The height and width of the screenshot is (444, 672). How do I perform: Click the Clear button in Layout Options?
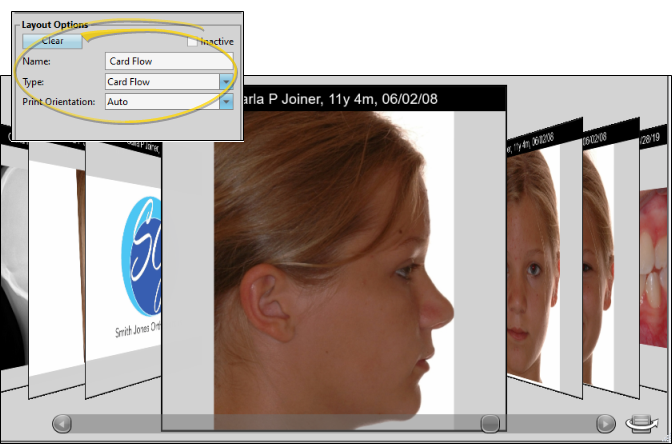[52, 41]
